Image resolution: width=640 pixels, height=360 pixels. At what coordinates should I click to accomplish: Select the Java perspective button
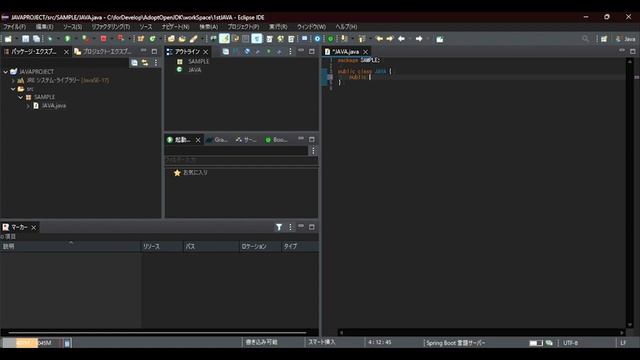point(626,39)
